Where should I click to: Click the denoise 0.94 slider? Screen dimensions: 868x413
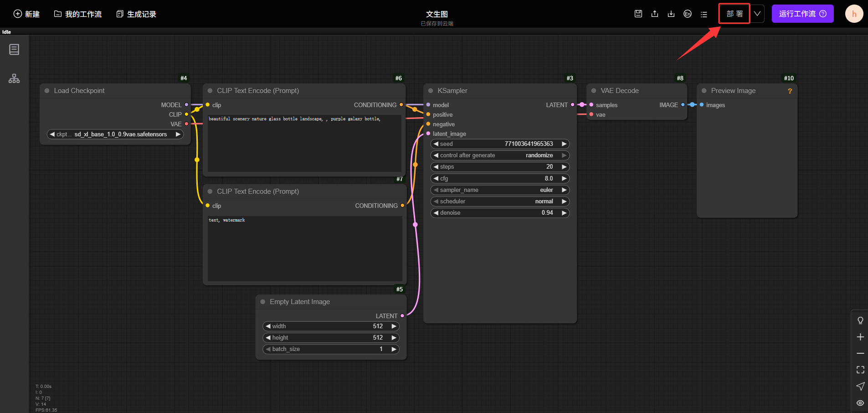500,213
